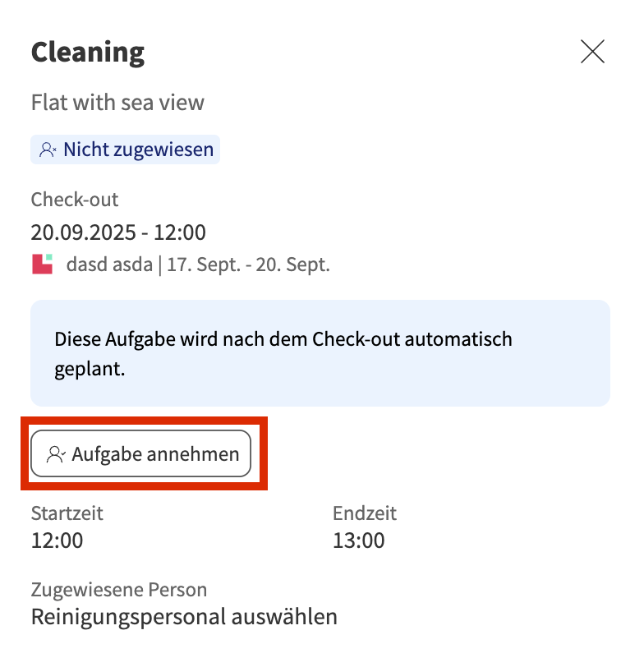Open the Reinigungspersonal auswählen selector
Image resolution: width=644 pixels, height=667 pixels.
pos(184,616)
